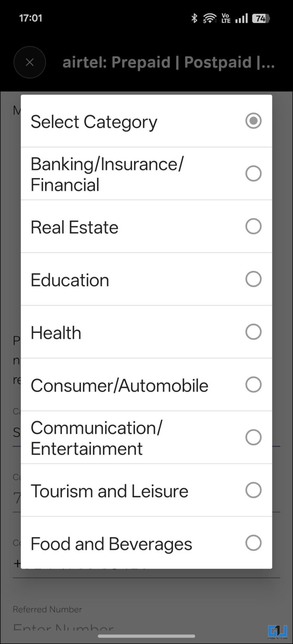Tap the bottom gesture navigation bar

pyautogui.click(x=146, y=636)
